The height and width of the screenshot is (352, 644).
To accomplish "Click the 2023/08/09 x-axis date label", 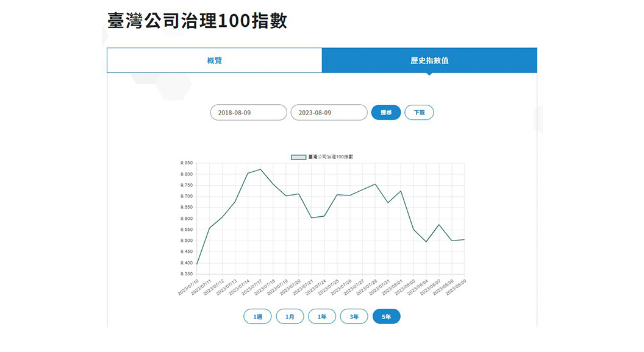I will (456, 287).
